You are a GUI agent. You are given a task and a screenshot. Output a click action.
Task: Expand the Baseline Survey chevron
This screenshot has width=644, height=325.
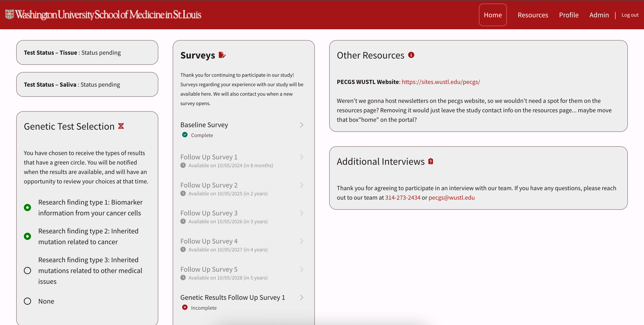point(302,125)
